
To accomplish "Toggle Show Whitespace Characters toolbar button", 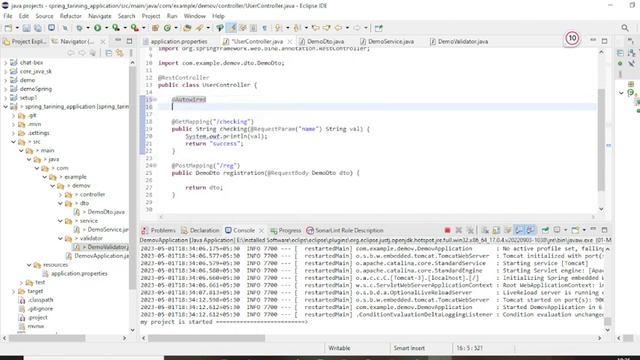I will tap(264, 28).
